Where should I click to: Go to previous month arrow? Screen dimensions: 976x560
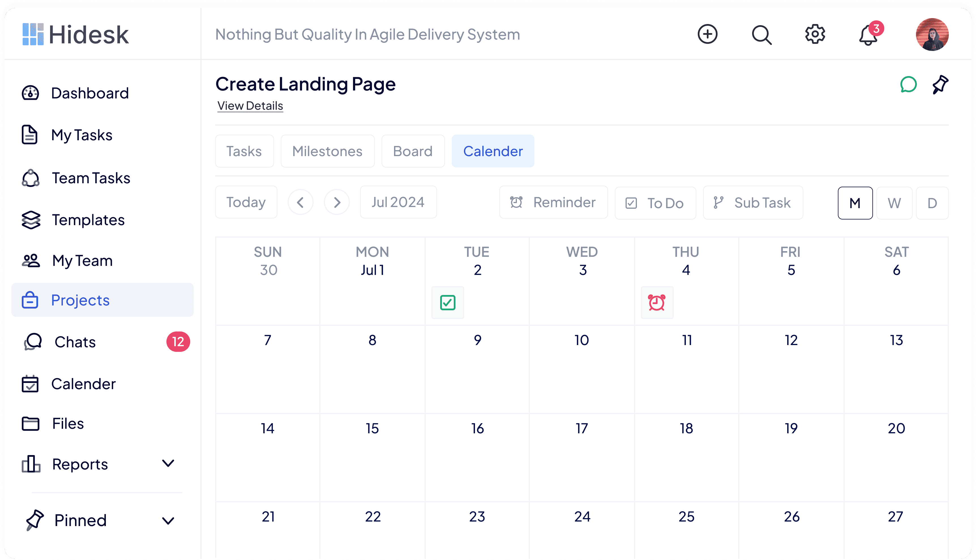pos(301,202)
